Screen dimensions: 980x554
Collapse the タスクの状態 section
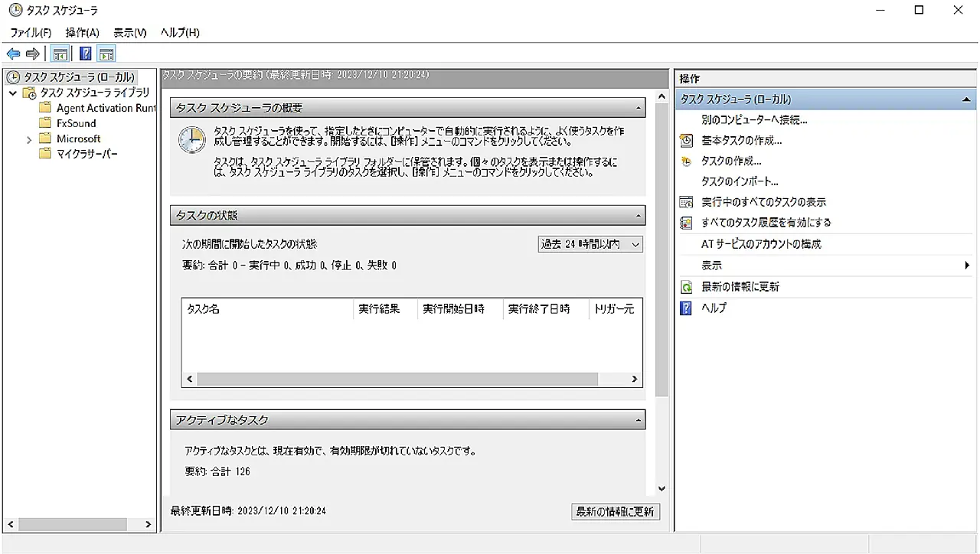[638, 216]
